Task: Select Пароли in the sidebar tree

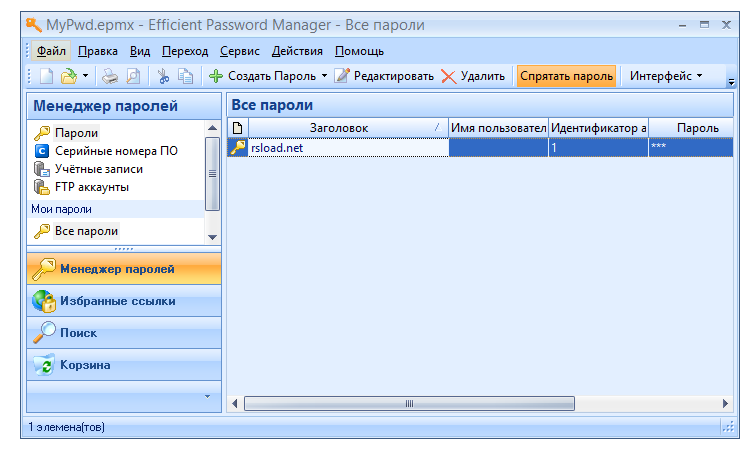Action: pos(76,133)
